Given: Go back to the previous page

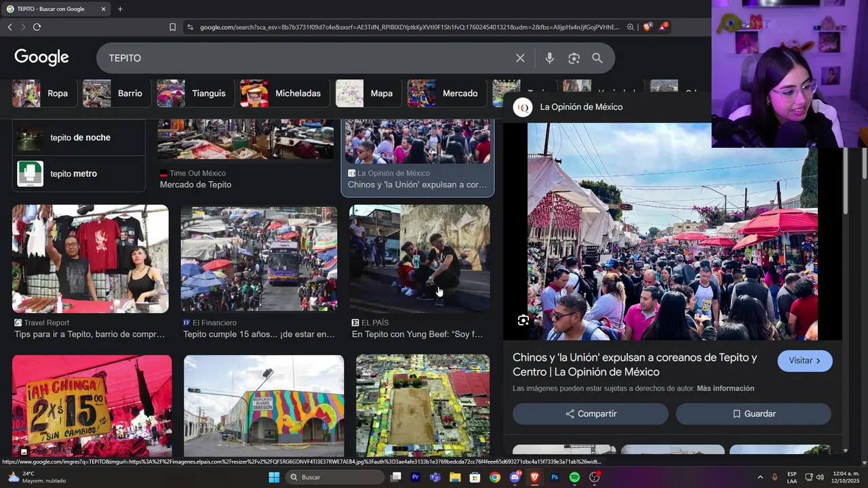Looking at the screenshot, I should point(9,27).
